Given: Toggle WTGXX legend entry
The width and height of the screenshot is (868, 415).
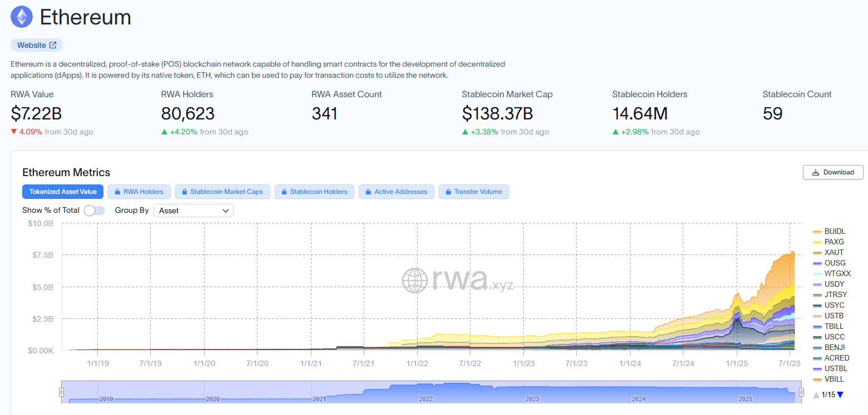Looking at the screenshot, I should (x=832, y=273).
